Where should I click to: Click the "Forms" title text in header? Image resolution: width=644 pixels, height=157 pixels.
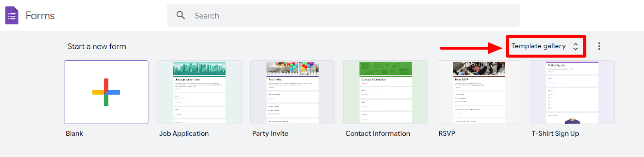40,16
